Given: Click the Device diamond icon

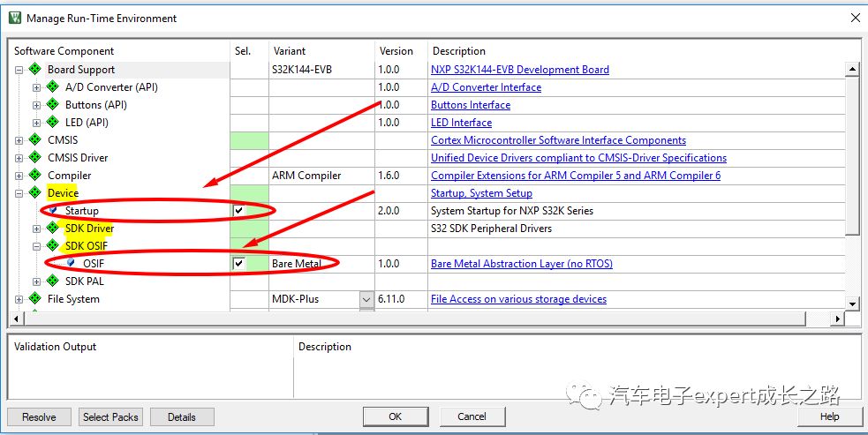Looking at the screenshot, I should tap(34, 192).
